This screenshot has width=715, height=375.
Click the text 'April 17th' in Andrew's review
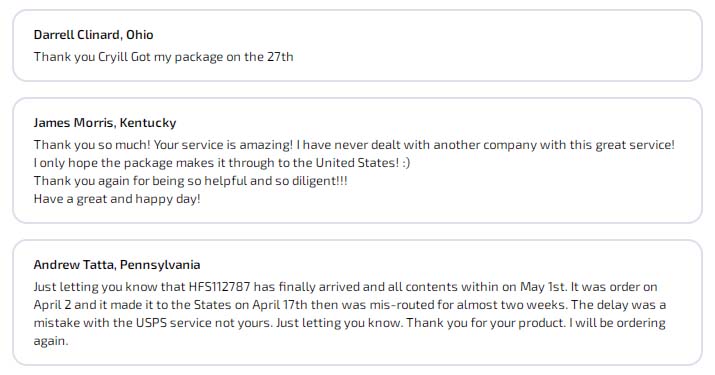[x=280, y=305]
